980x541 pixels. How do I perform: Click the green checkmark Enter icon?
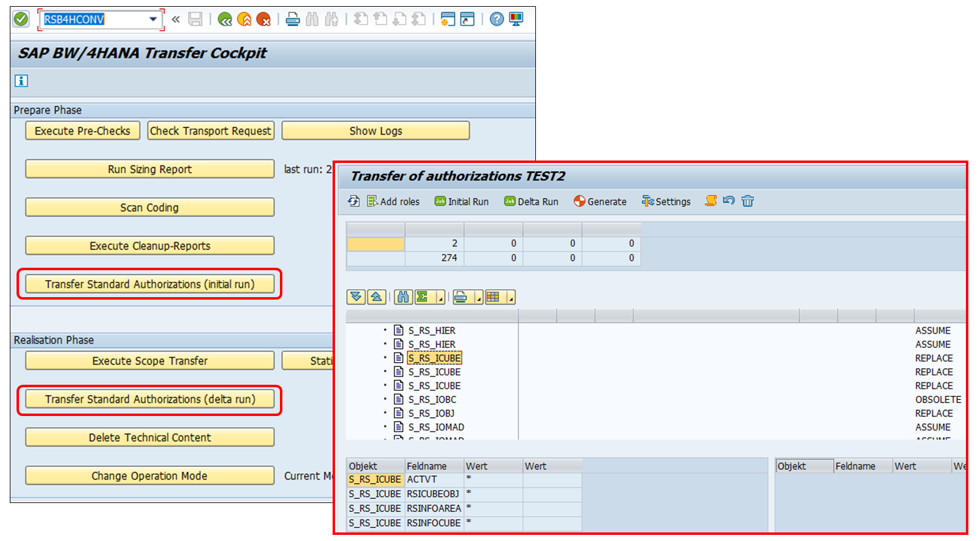pos(21,19)
